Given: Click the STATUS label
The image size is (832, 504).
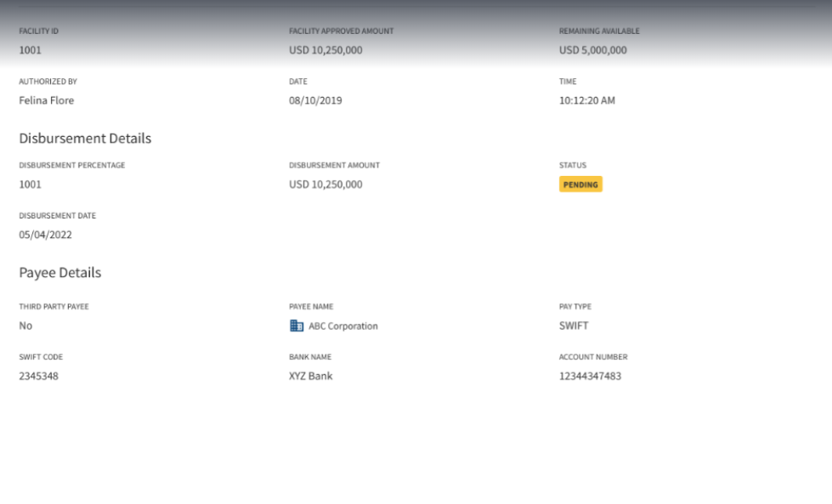Looking at the screenshot, I should tap(573, 165).
